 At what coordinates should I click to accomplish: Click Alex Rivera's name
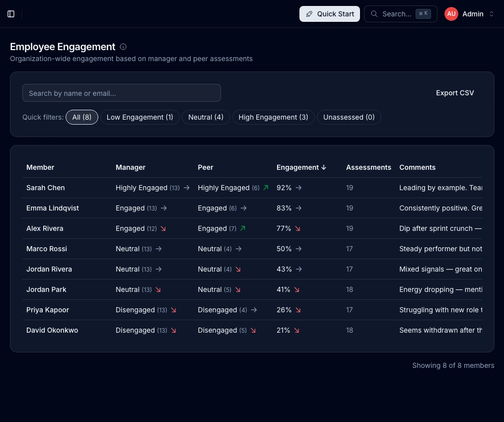45,228
